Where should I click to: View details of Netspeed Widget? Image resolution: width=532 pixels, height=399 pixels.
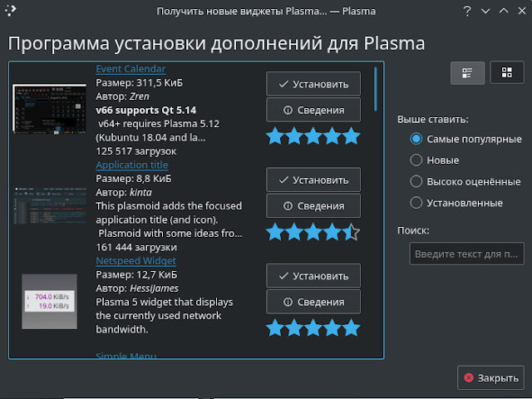pyautogui.click(x=313, y=302)
